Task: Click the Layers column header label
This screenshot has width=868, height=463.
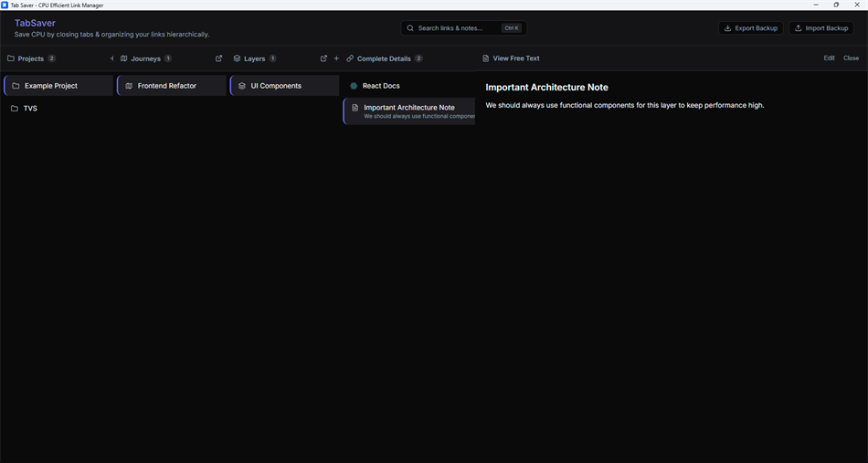Action: (x=255, y=58)
